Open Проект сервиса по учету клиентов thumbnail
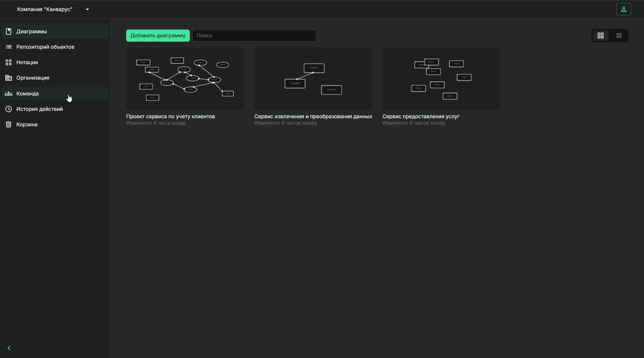 coord(185,79)
